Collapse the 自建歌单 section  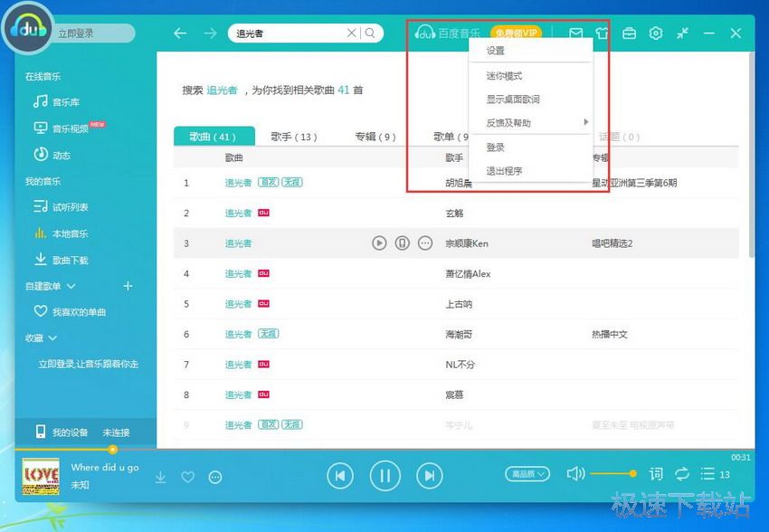(71, 286)
